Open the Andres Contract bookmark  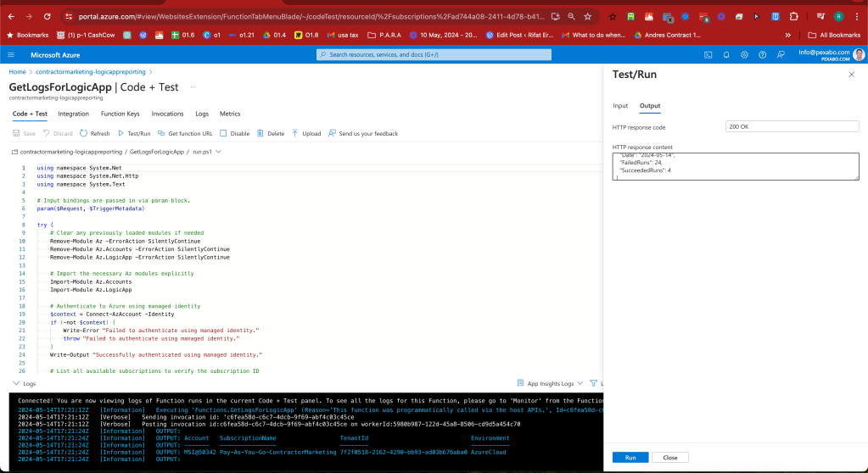click(x=667, y=35)
